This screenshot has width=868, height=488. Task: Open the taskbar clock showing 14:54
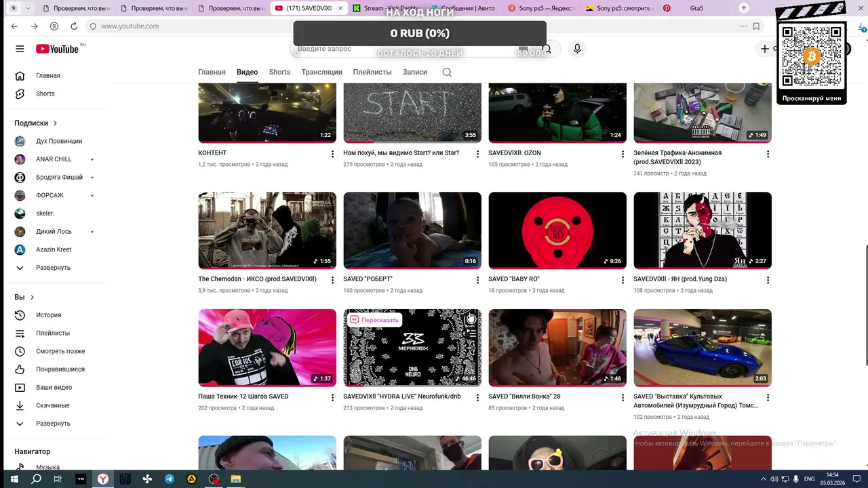(x=832, y=479)
